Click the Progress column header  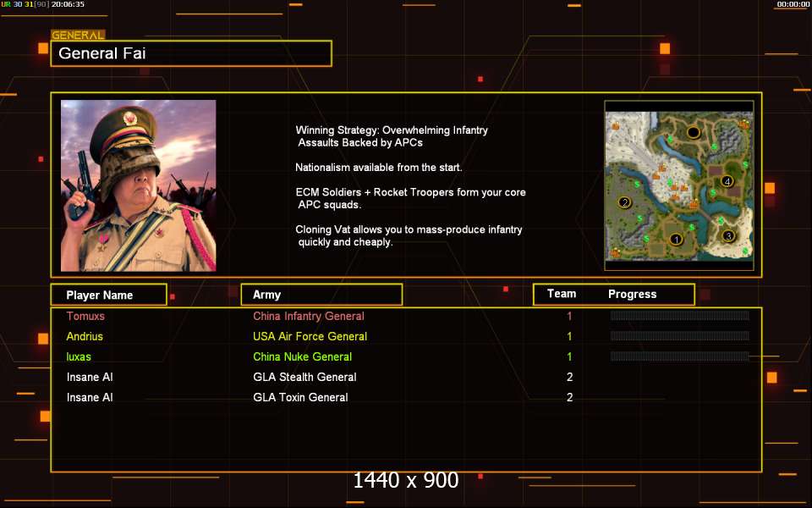pos(633,294)
